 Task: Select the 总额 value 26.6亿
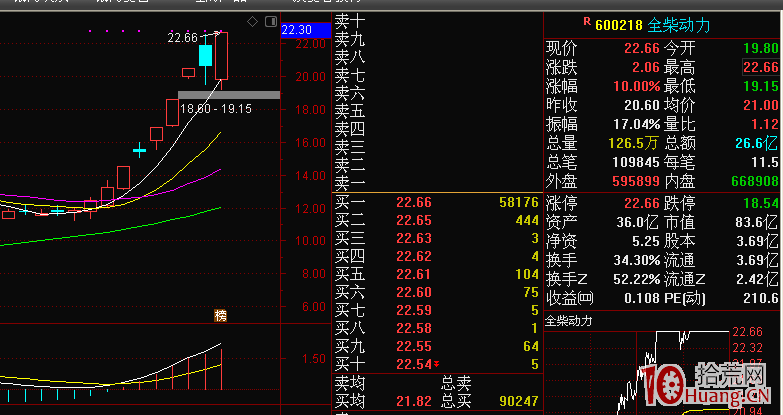(x=756, y=143)
